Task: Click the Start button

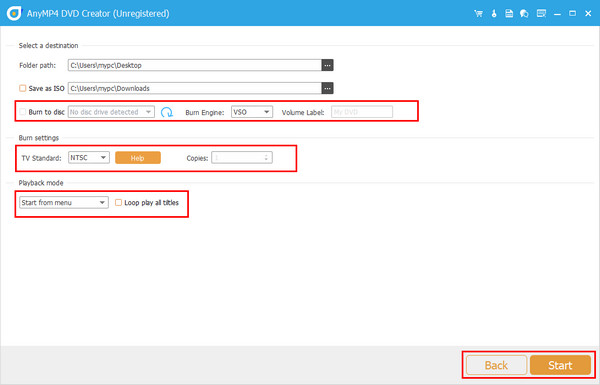Action: (560, 365)
